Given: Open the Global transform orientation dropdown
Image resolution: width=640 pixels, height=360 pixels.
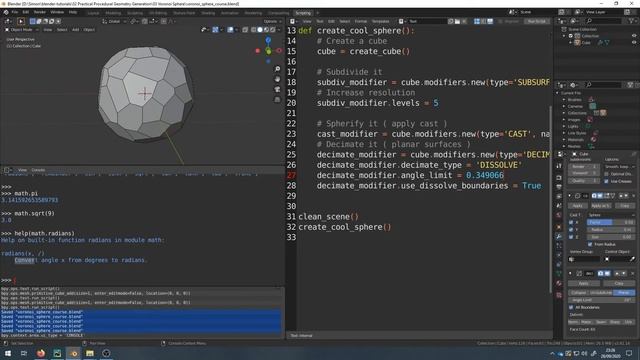Looking at the screenshot, I should pos(114,21).
